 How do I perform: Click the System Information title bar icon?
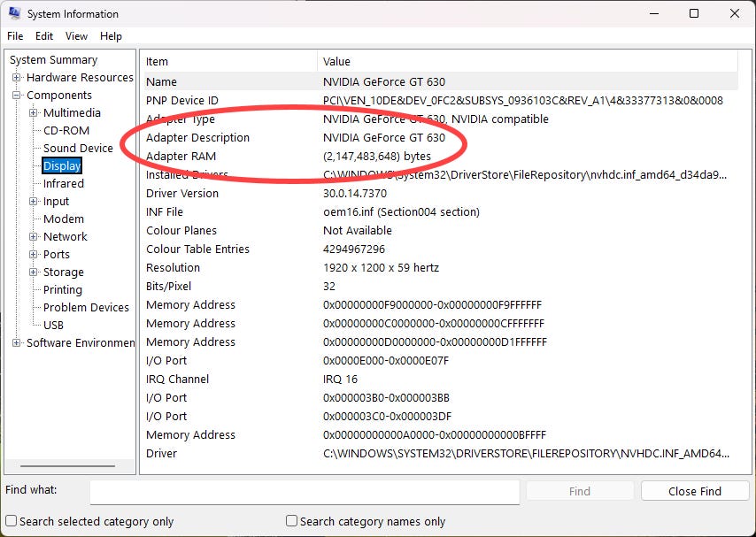click(14, 13)
